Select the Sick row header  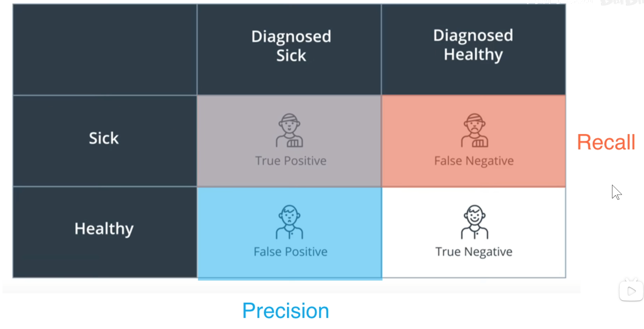point(104,138)
